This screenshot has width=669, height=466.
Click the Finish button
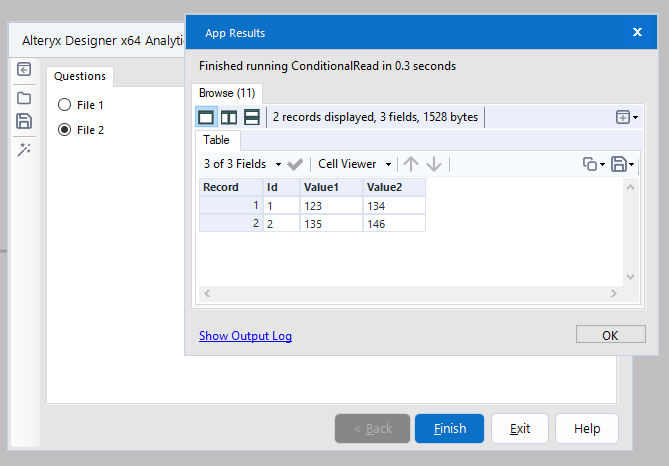(449, 429)
